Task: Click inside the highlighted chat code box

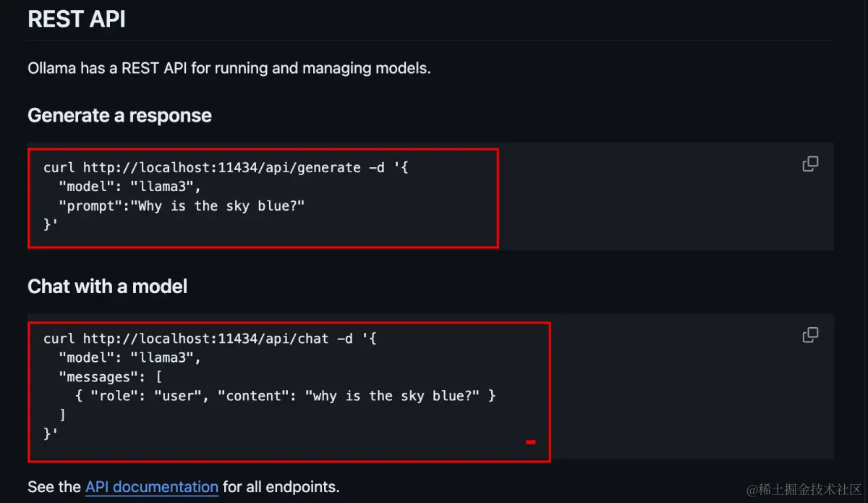Action: pos(288,391)
